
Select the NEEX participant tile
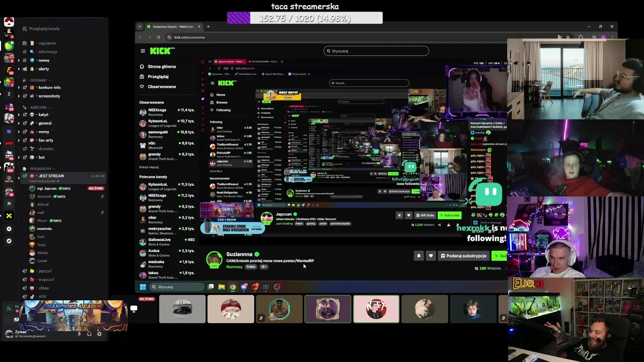(x=376, y=309)
